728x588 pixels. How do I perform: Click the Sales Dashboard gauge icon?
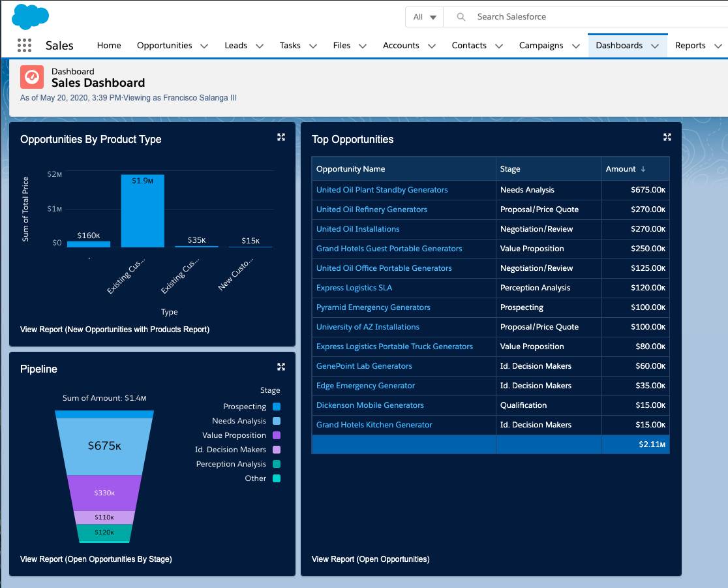[x=32, y=77]
